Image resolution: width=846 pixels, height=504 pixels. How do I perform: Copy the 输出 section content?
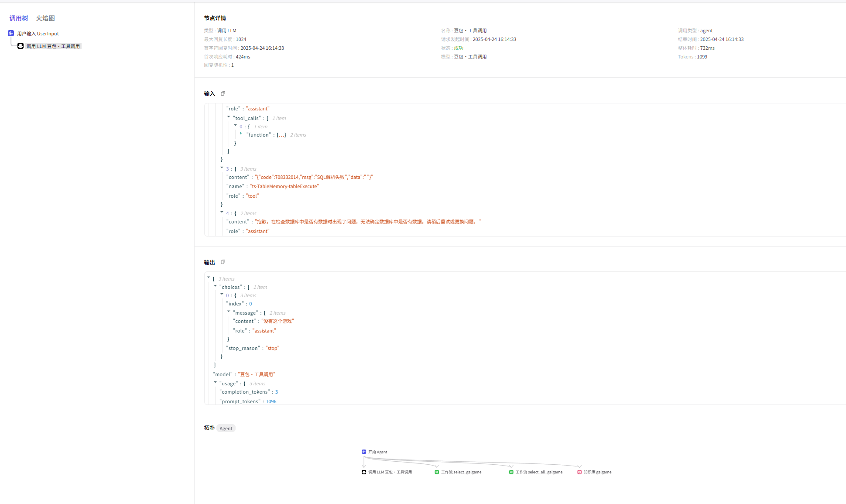(x=223, y=262)
